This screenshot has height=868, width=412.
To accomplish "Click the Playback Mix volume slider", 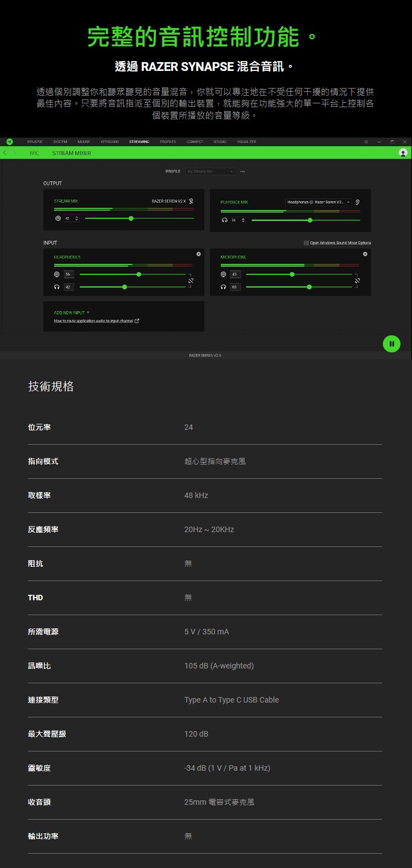I will 305,220.
